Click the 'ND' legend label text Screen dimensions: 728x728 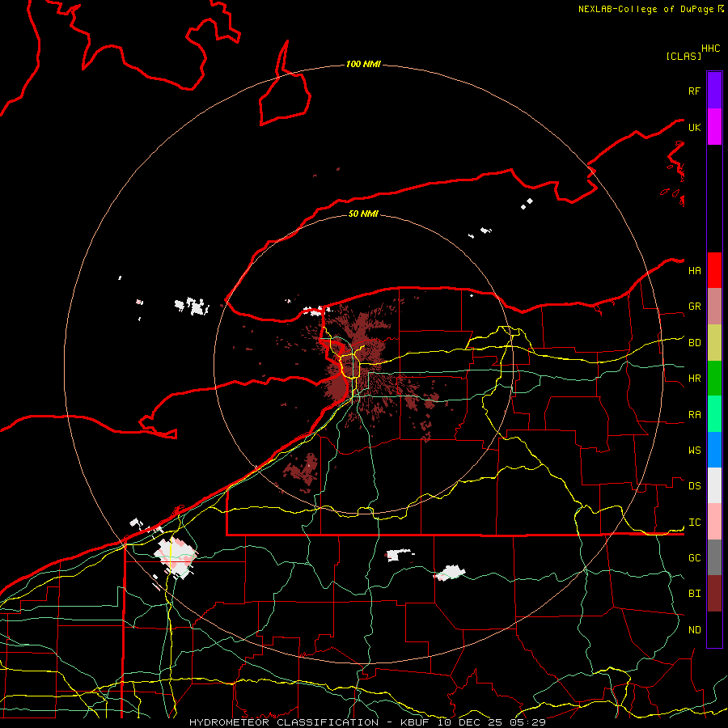694,630
